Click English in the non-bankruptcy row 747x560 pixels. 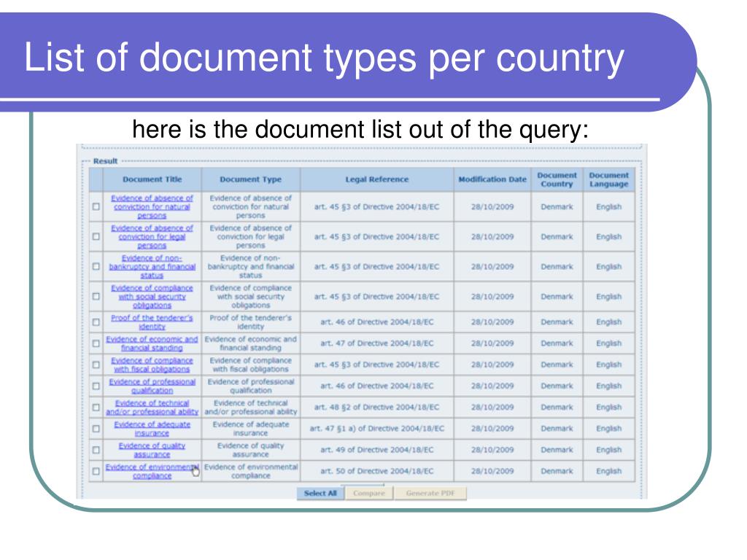pyautogui.click(x=609, y=267)
